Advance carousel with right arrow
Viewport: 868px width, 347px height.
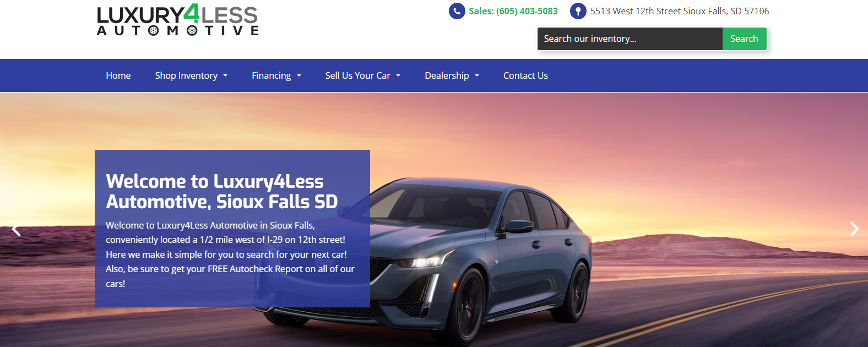click(x=854, y=229)
